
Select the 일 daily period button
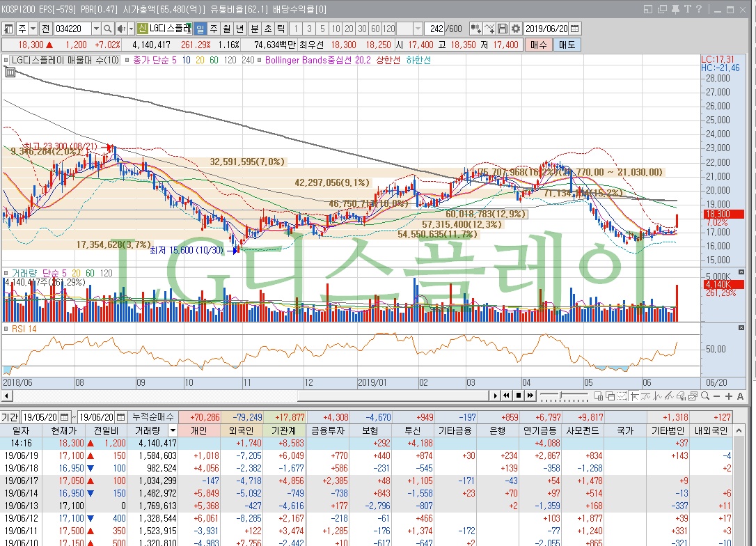(x=200, y=29)
